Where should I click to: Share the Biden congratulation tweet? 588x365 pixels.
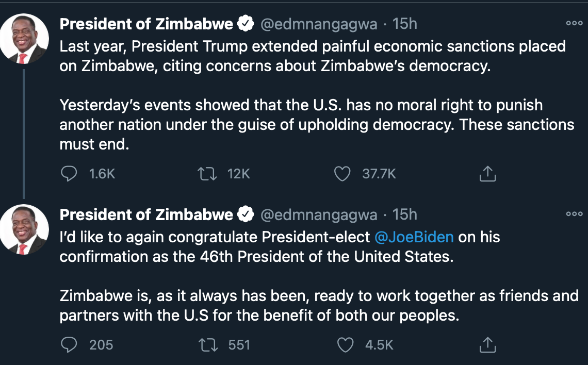coord(487,345)
